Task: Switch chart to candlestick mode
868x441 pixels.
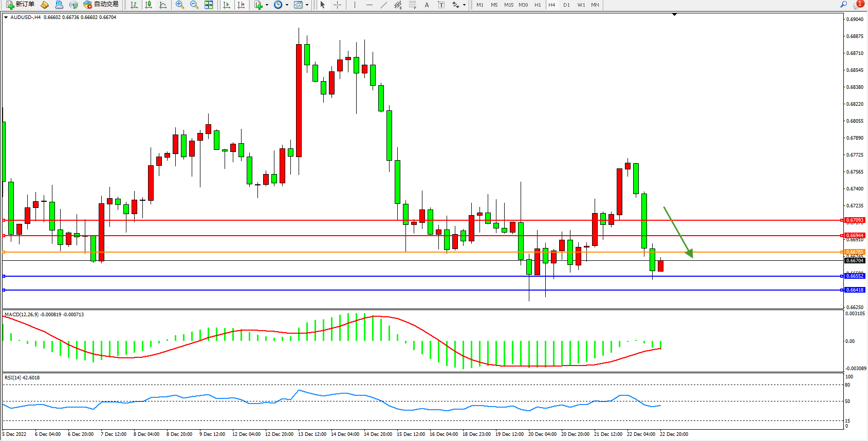Action: (x=149, y=5)
